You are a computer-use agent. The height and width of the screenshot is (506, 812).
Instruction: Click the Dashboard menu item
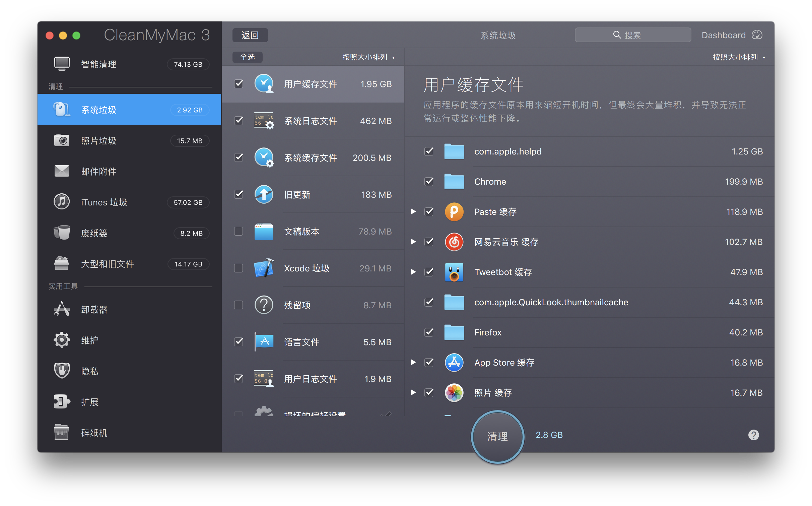point(729,36)
